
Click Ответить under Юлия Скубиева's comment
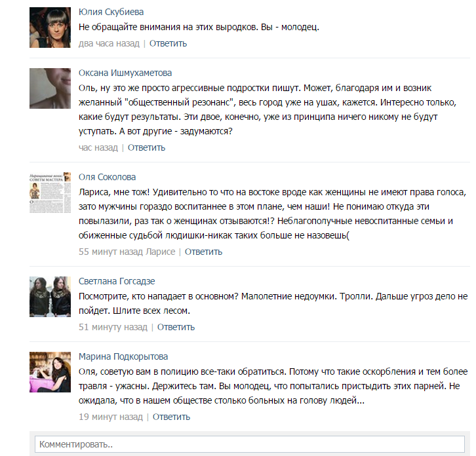point(168,43)
